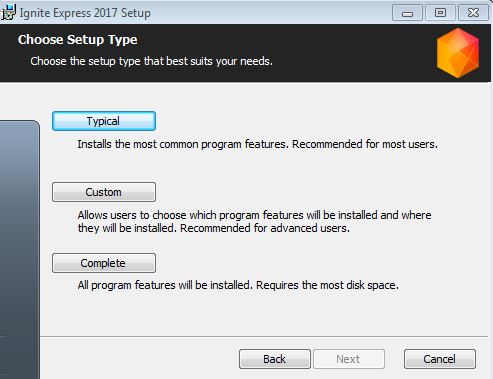The image size is (493, 379).
Task: Click the 'Requires the most disk space' text
Action: (327, 285)
